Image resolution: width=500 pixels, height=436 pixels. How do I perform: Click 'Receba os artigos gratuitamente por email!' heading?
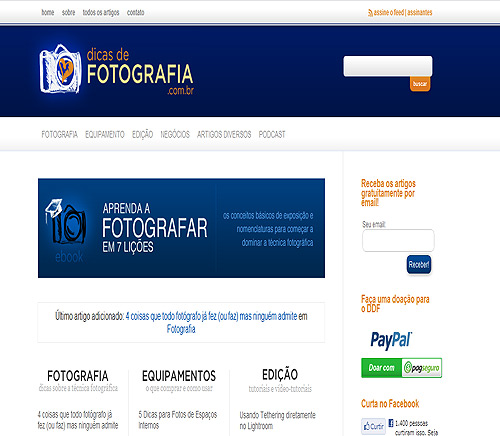tap(388, 193)
